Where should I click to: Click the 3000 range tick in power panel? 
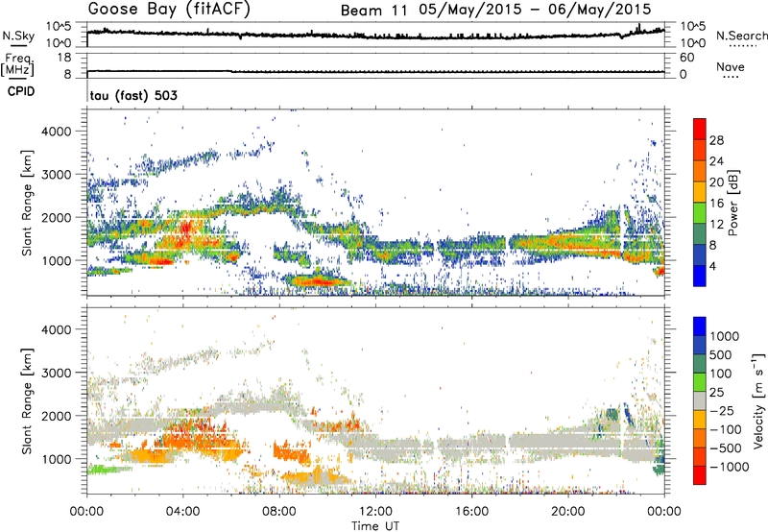coord(56,175)
